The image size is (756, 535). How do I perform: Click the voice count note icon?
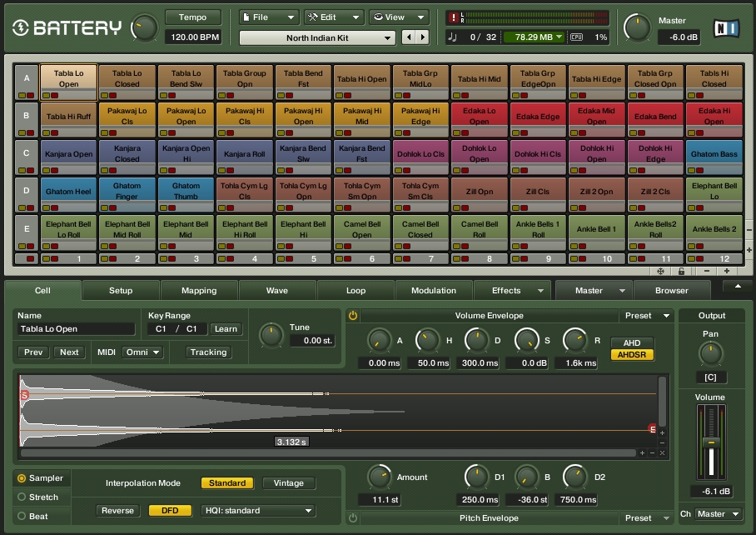pyautogui.click(x=453, y=37)
